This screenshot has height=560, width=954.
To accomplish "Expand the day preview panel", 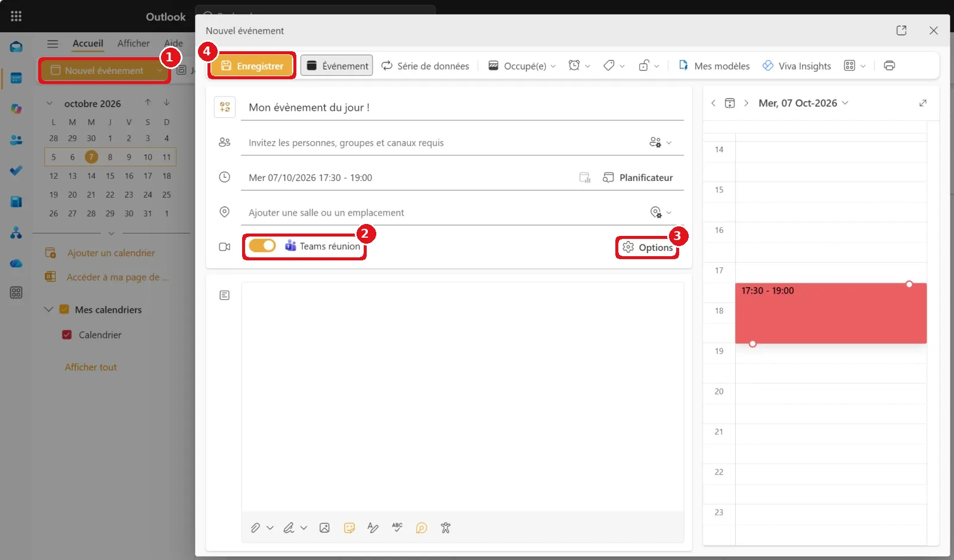I will [923, 103].
